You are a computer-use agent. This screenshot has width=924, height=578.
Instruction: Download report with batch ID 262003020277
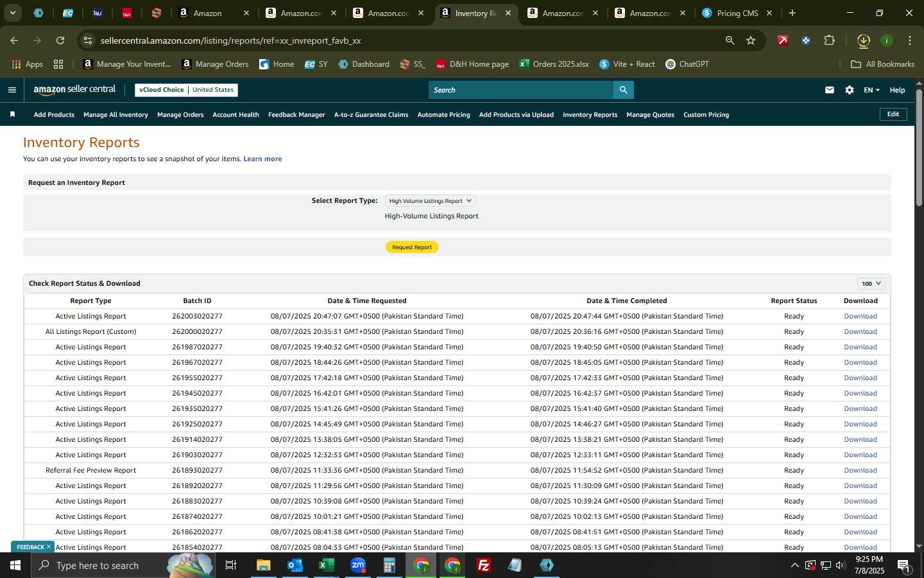[x=860, y=316]
